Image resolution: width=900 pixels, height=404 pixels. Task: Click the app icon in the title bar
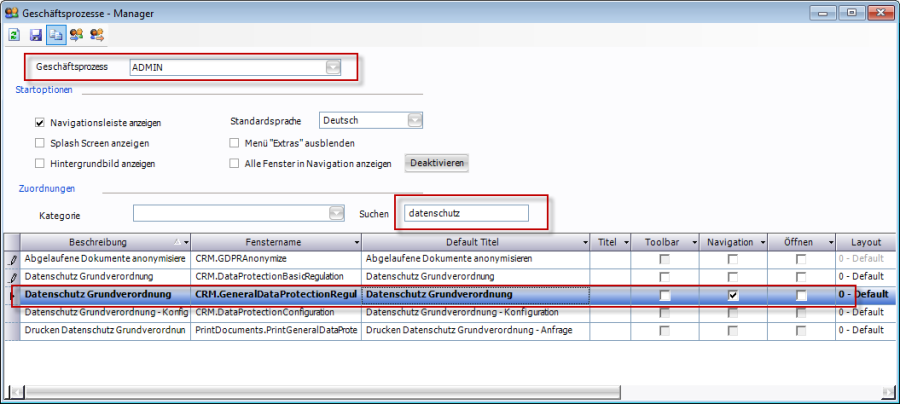point(12,11)
